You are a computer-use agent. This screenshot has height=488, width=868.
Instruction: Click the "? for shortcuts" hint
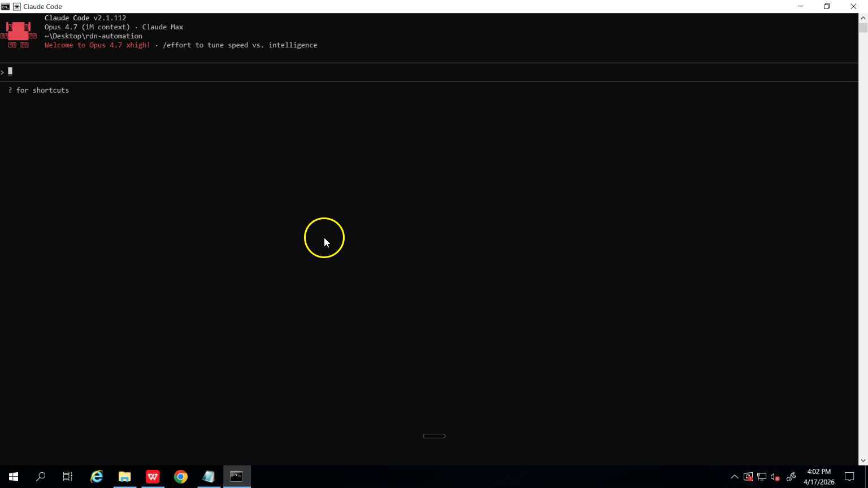pos(38,90)
